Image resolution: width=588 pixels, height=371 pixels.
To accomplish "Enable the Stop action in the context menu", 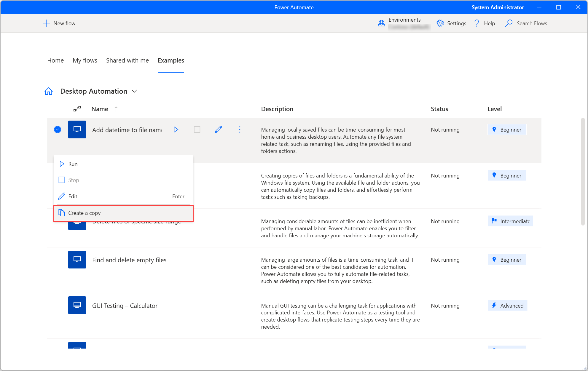I will [74, 180].
